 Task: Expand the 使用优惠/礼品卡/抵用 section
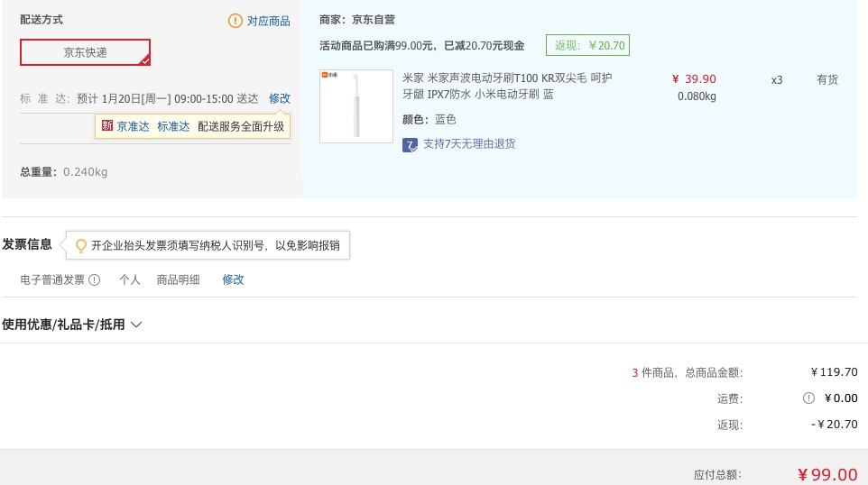point(72,325)
